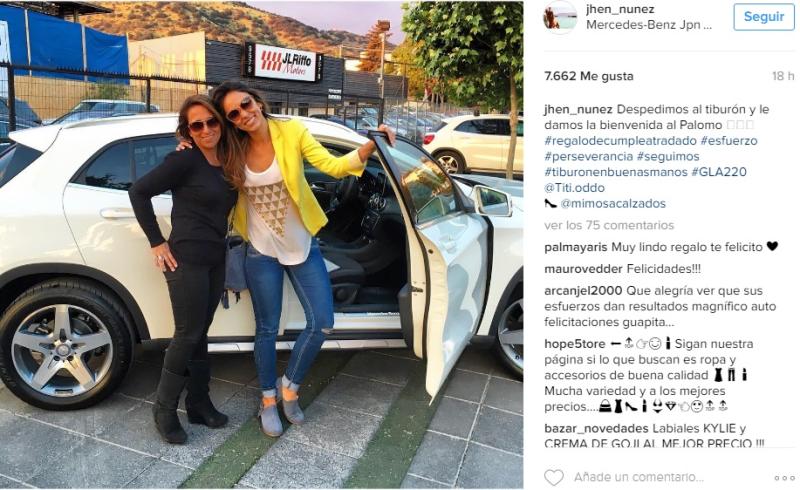Expand ver los 75 comentarios
The height and width of the screenshot is (490, 800).
pyautogui.click(x=609, y=225)
